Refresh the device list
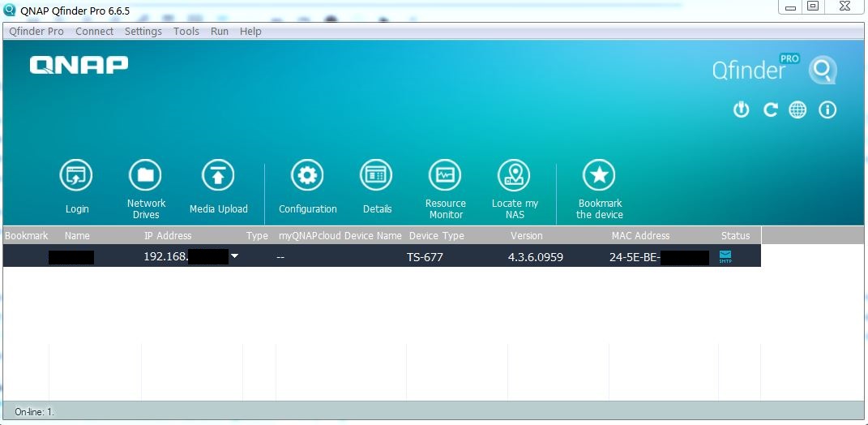Screen dimensions: 868x425 click(770, 109)
